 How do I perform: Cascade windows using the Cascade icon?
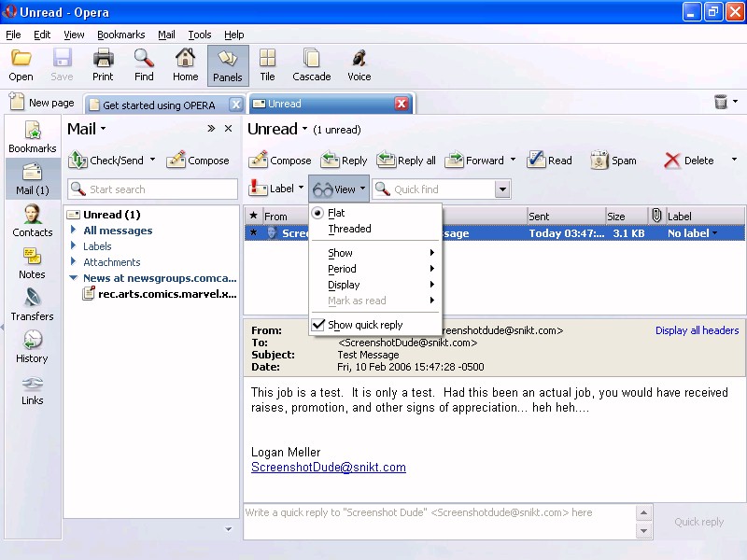tap(312, 65)
